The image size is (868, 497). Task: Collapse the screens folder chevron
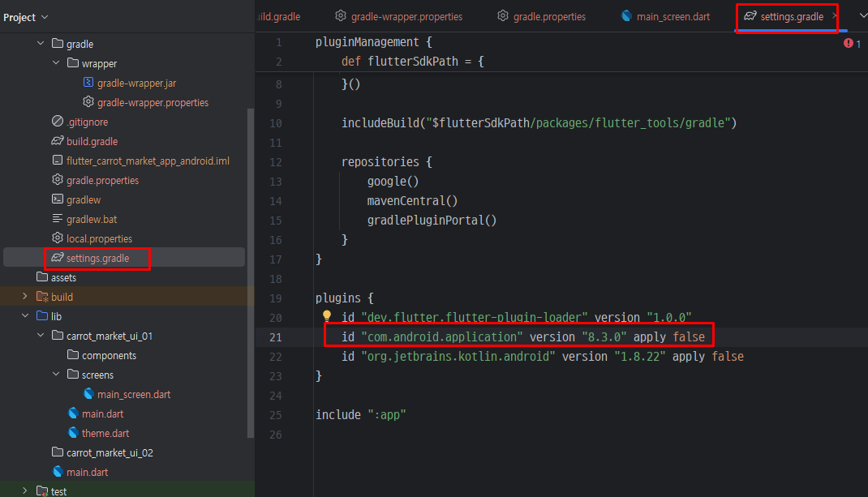click(56, 374)
